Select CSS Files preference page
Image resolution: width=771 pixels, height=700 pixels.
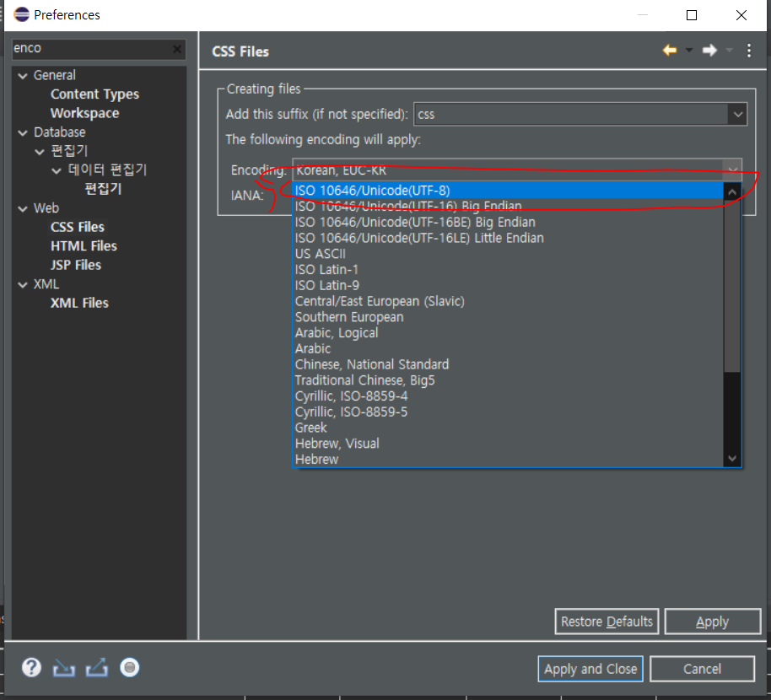coord(78,227)
